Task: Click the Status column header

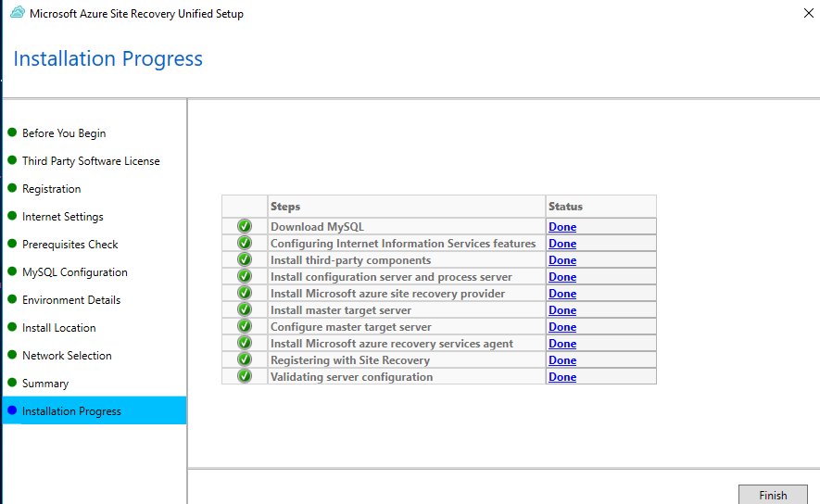Action: pyautogui.click(x=601, y=207)
